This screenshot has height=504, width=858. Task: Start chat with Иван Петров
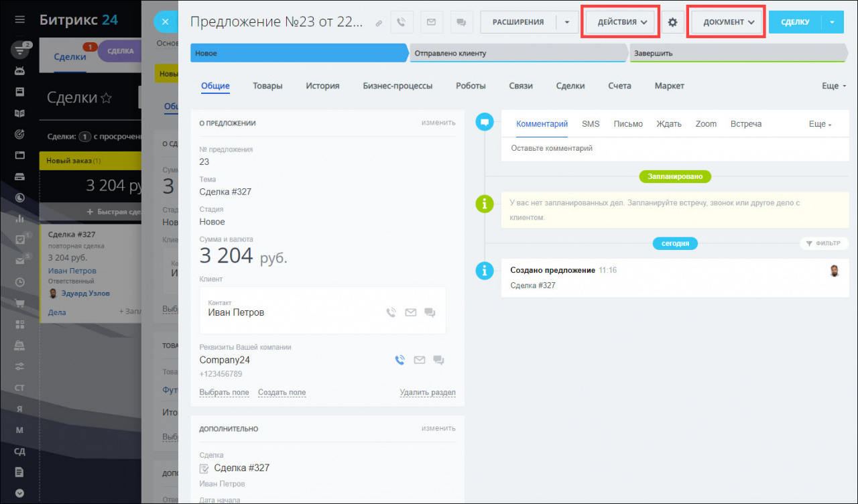430,312
